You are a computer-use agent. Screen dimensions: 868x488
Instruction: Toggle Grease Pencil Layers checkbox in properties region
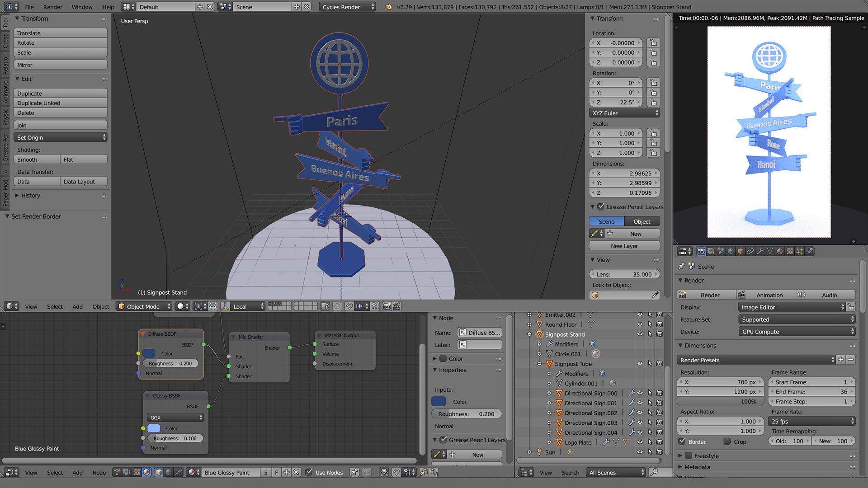click(601, 207)
